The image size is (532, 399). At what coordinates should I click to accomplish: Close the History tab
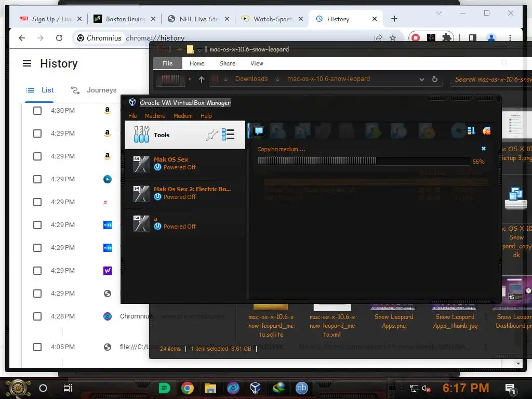click(x=375, y=19)
